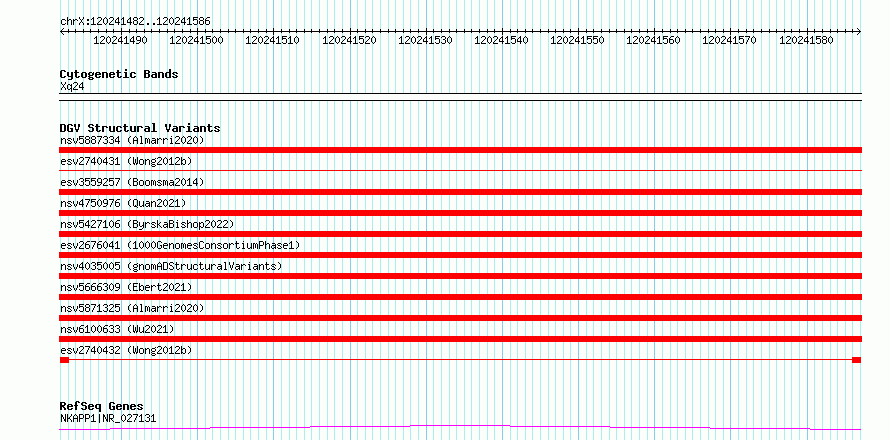Screen dimensions: 890x440
Task: Click ruler position 120241560
Action: 654,41
